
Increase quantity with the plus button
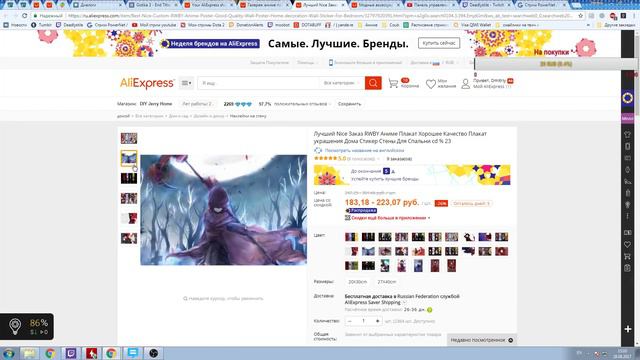point(377,321)
